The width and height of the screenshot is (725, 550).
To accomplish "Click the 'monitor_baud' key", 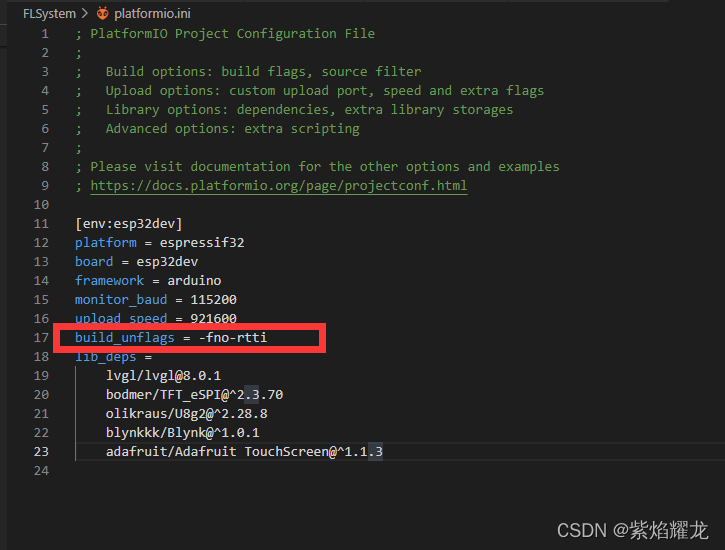I will coord(121,299).
